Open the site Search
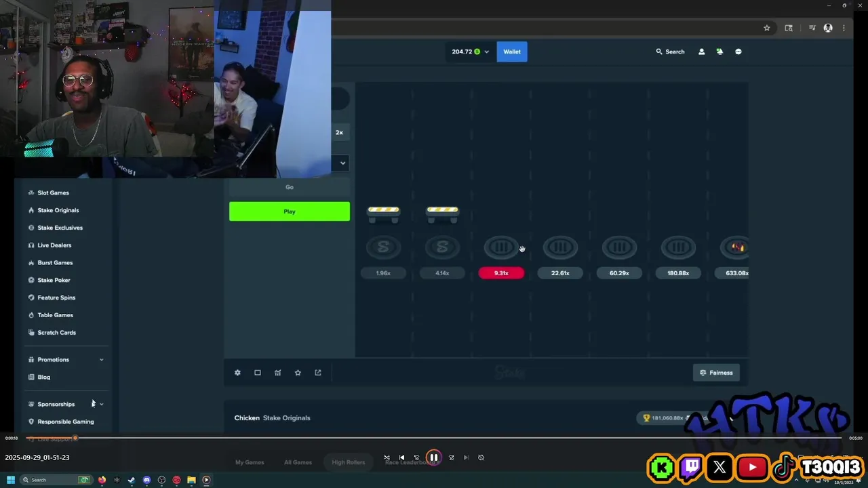 [x=670, y=52]
